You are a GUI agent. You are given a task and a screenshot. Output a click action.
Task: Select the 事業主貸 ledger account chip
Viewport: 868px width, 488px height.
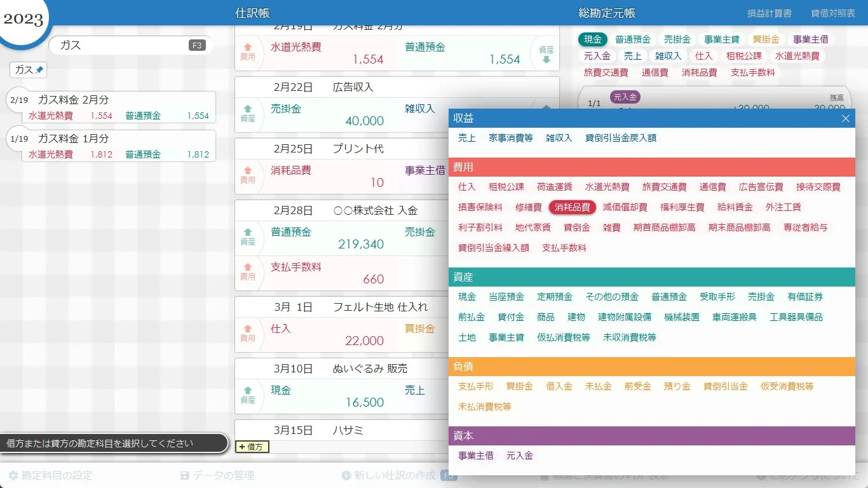(722, 39)
